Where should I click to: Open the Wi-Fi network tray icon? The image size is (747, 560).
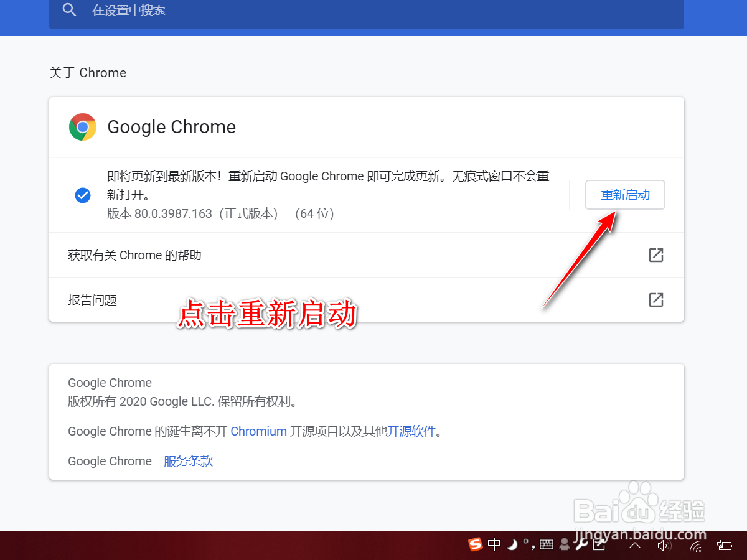695,546
